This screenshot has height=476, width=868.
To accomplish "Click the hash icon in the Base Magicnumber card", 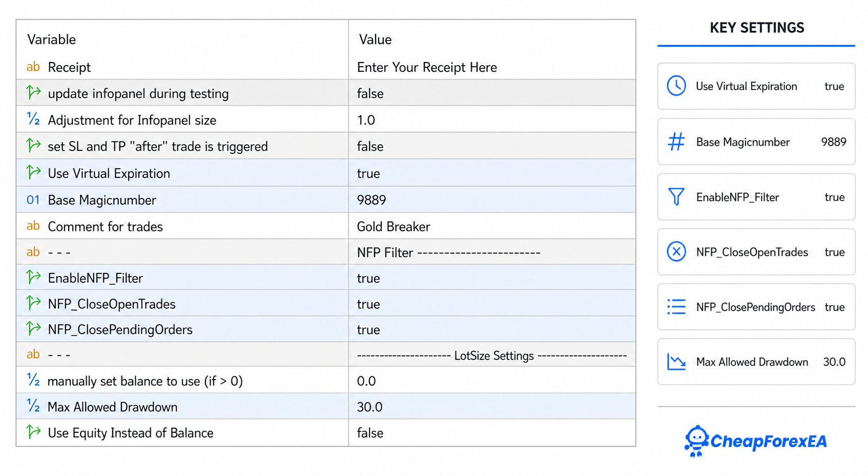I will (x=676, y=142).
